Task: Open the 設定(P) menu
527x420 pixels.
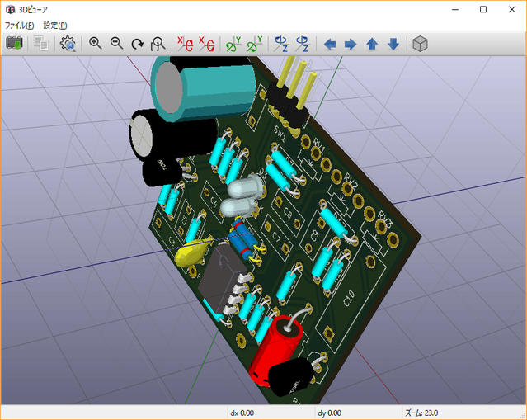Action: [x=55, y=26]
